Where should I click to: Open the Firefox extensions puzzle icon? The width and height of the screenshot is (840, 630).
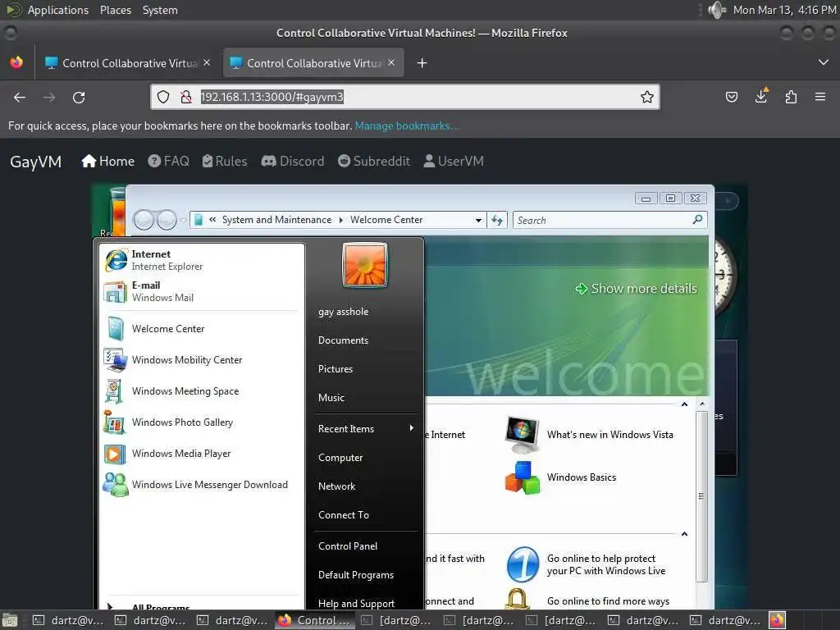[791, 97]
